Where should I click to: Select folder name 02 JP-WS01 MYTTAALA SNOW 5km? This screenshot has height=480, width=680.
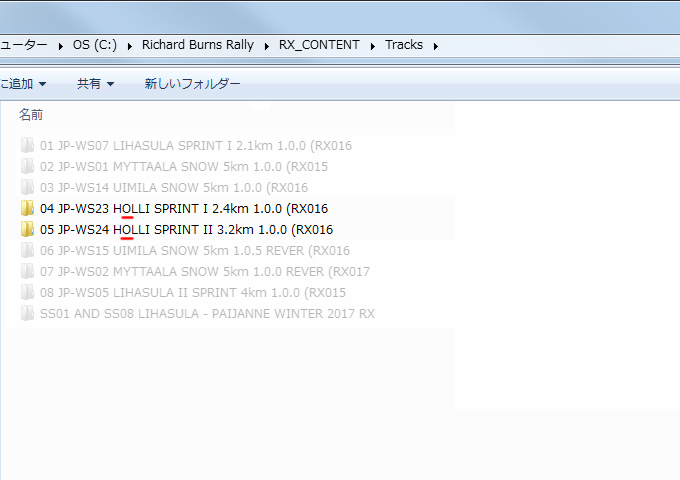point(184,167)
